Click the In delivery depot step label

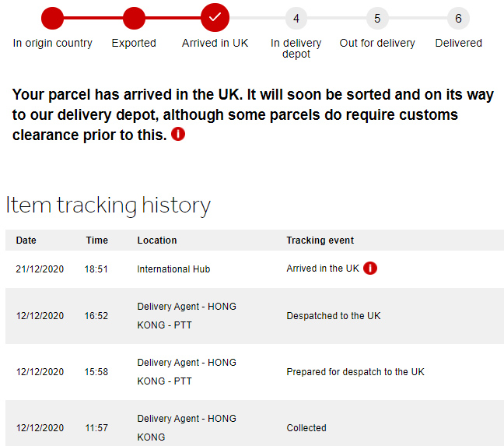[296, 48]
